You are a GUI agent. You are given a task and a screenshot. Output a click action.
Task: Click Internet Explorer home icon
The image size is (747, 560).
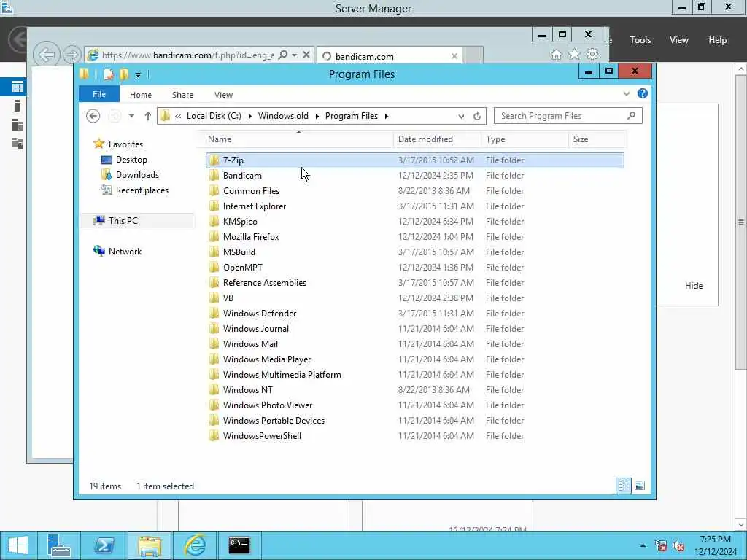click(x=556, y=55)
